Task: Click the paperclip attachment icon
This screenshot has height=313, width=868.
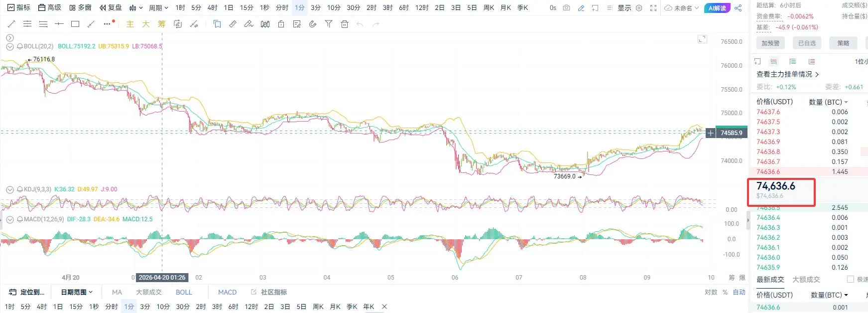Action: (x=313, y=24)
